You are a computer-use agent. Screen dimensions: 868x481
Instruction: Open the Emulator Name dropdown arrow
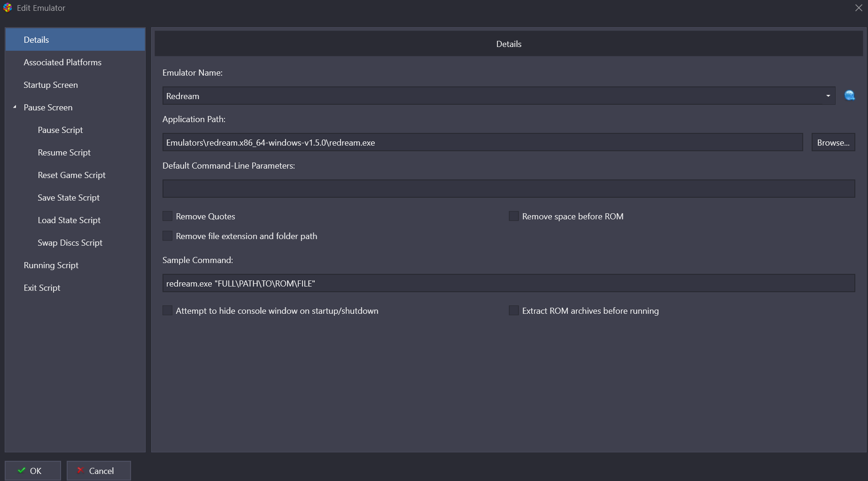[x=828, y=96]
